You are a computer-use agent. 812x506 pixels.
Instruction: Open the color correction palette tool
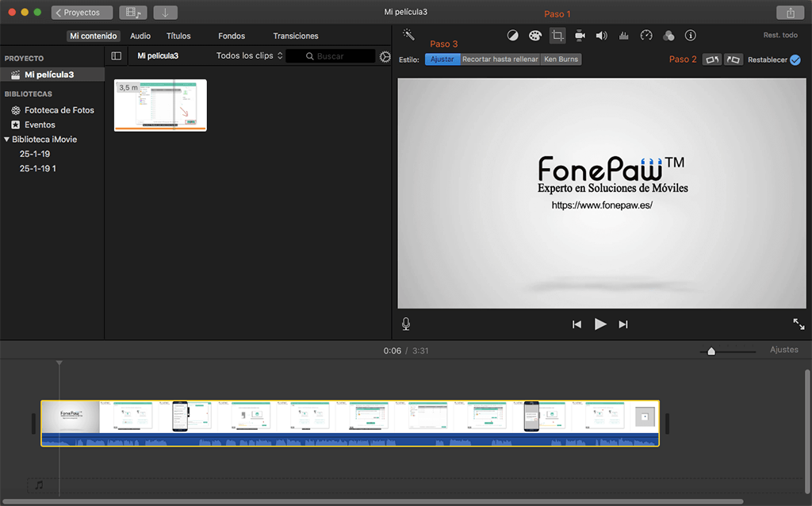(x=535, y=35)
